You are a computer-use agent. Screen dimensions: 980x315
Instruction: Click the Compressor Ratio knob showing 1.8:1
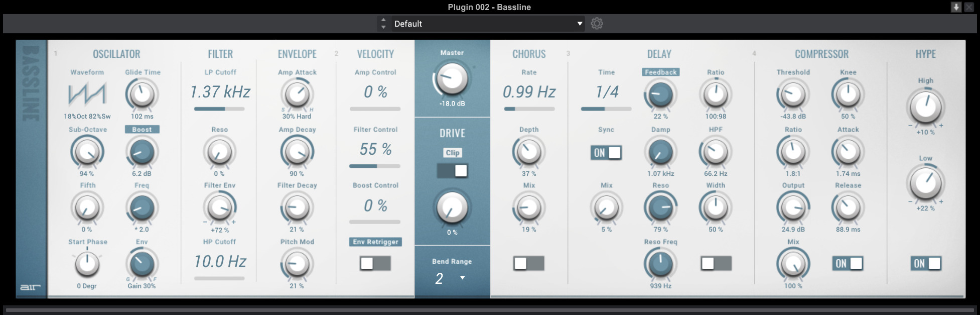pos(793,151)
